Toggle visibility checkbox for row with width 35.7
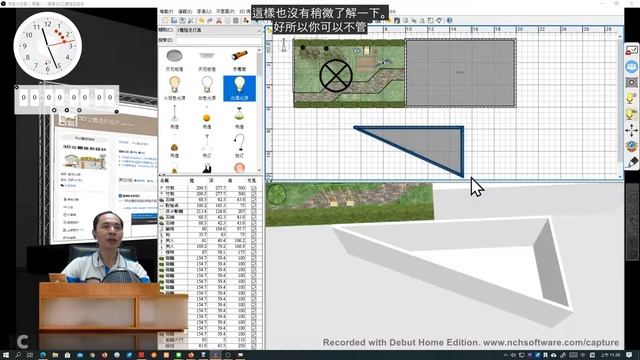 point(253,235)
